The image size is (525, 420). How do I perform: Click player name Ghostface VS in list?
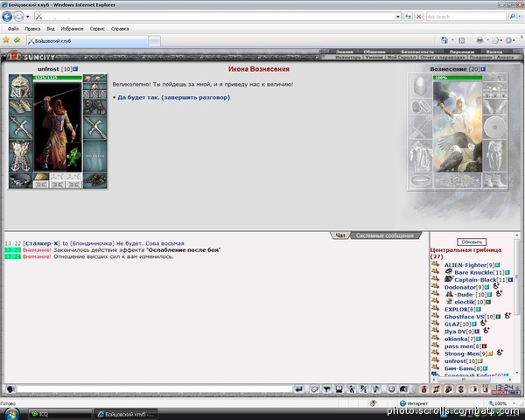464,317
